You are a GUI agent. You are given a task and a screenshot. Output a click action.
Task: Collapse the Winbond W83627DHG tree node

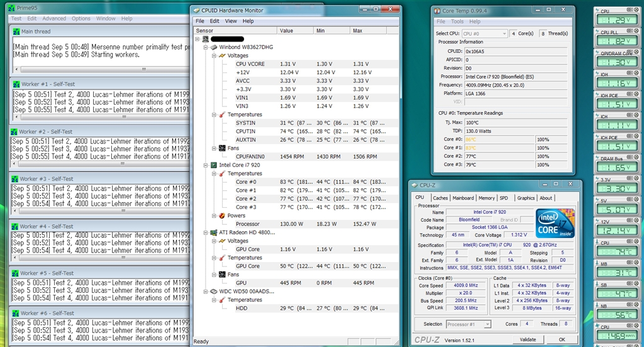[205, 47]
